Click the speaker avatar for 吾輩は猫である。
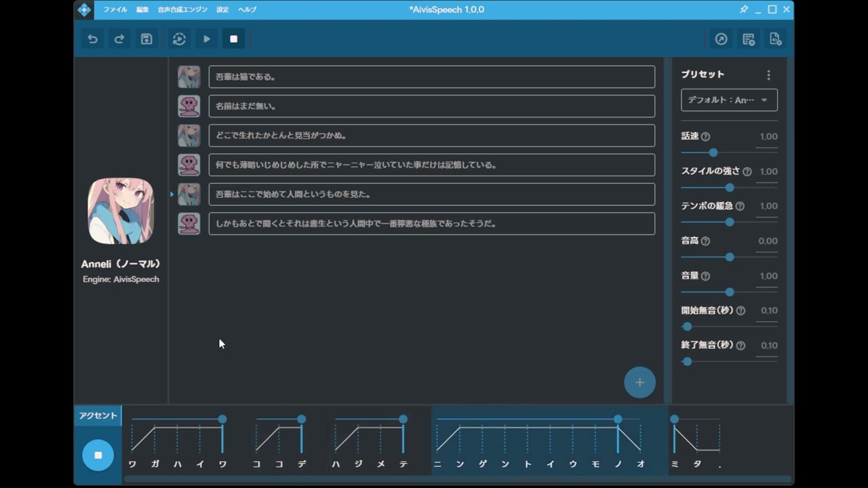Viewport: 868px width, 488px height. [189, 77]
